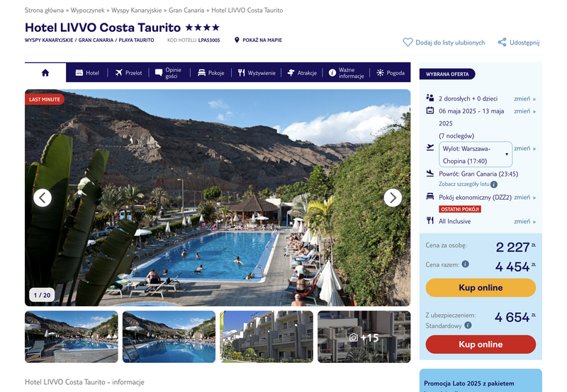Open info icon beside Cena razem
567x392 pixels.
tap(466, 264)
